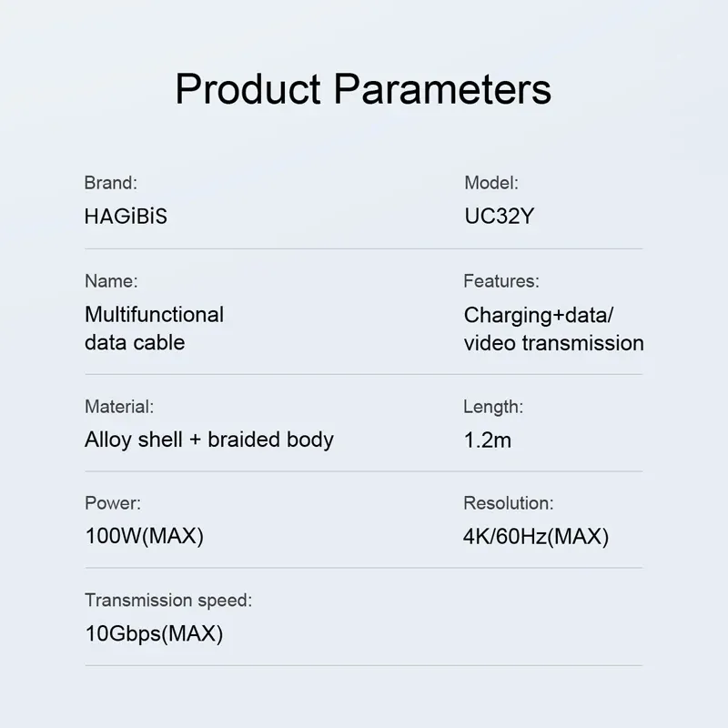Click the 1.2m length value
Screen dimensions: 728x728
(x=488, y=440)
